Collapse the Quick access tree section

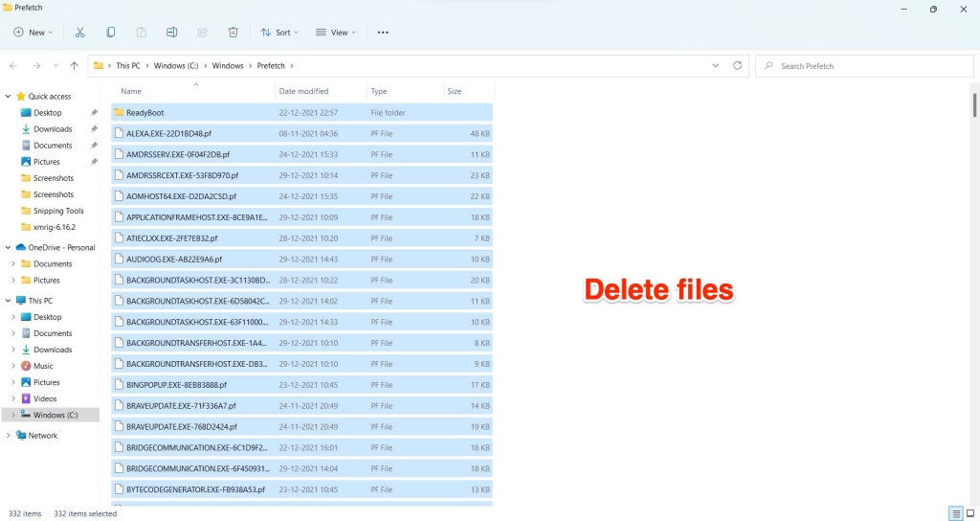pyautogui.click(x=9, y=97)
